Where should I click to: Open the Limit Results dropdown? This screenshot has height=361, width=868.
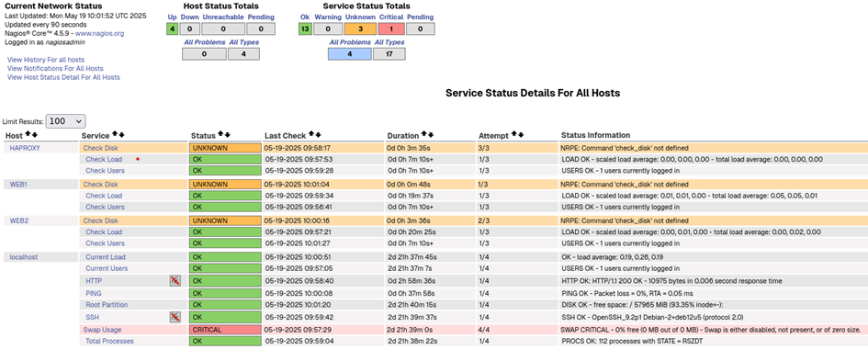65,121
